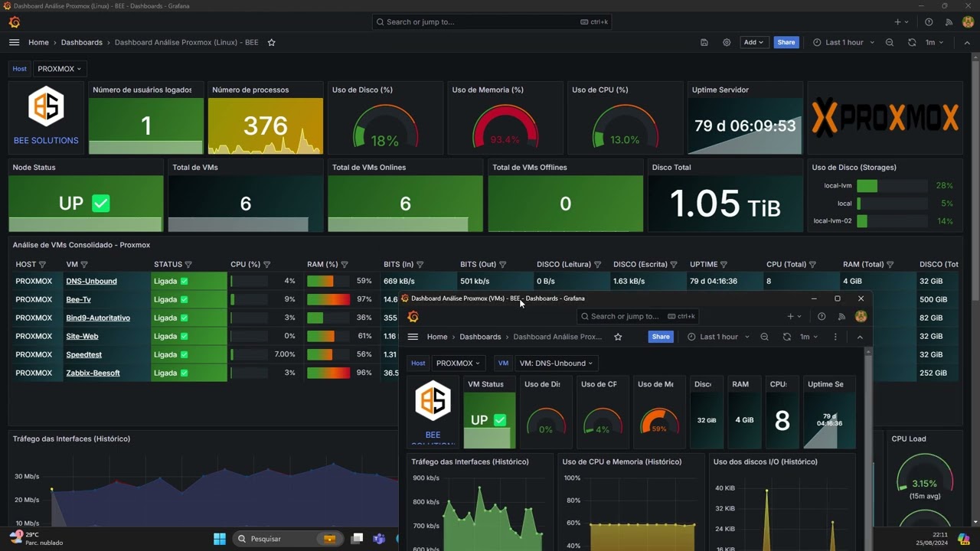Image resolution: width=980 pixels, height=551 pixels.
Task: Click Uptime 79 d 06:09:53 value
Action: 745,126
